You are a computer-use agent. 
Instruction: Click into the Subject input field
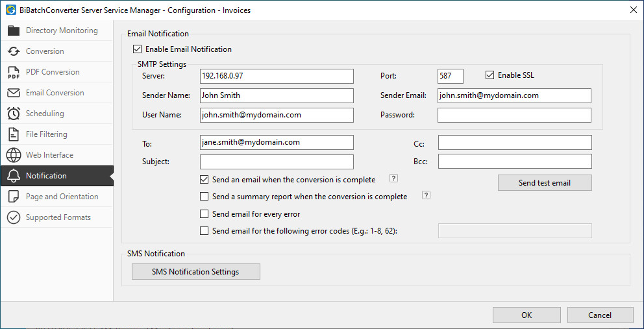pyautogui.click(x=277, y=162)
